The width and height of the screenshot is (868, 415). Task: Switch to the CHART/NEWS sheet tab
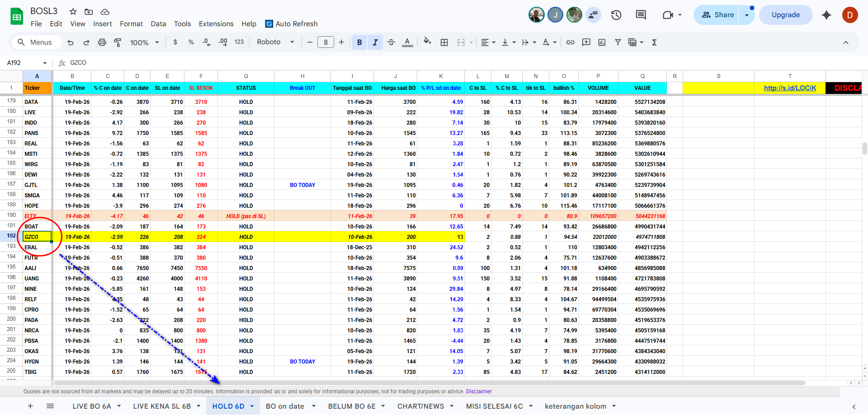click(x=420, y=406)
